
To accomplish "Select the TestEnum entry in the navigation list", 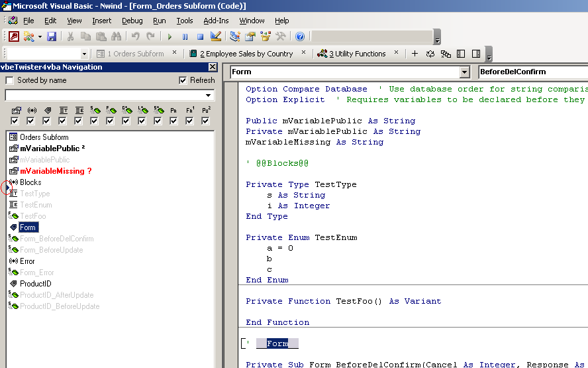I will (x=36, y=205).
